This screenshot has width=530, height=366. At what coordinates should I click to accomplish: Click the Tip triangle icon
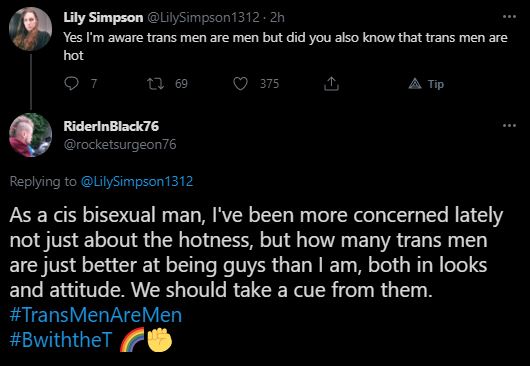415,83
